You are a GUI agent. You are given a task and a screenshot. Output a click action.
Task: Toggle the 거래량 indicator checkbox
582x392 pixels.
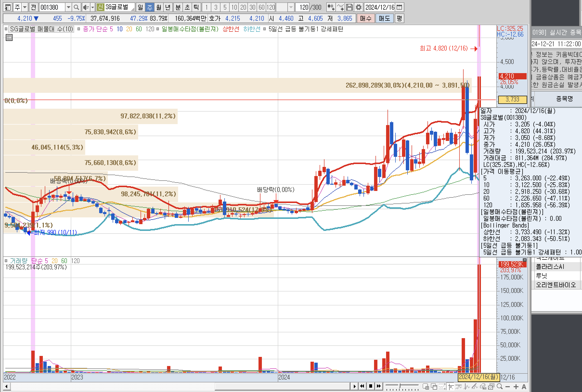[6, 261]
